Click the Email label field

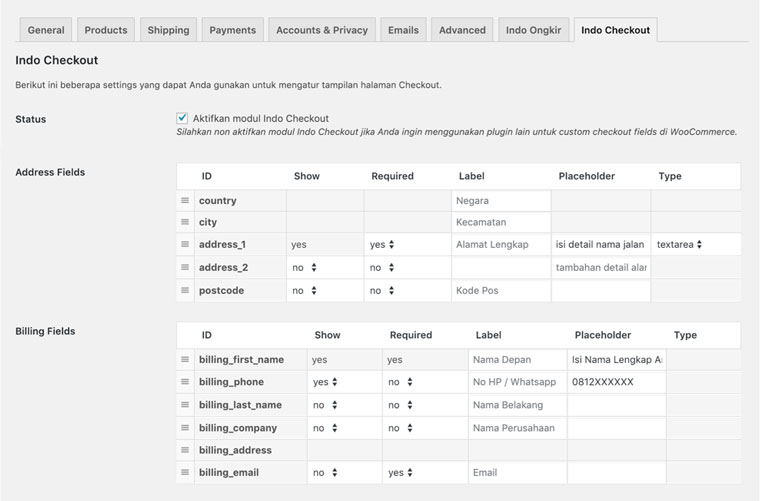coord(518,472)
